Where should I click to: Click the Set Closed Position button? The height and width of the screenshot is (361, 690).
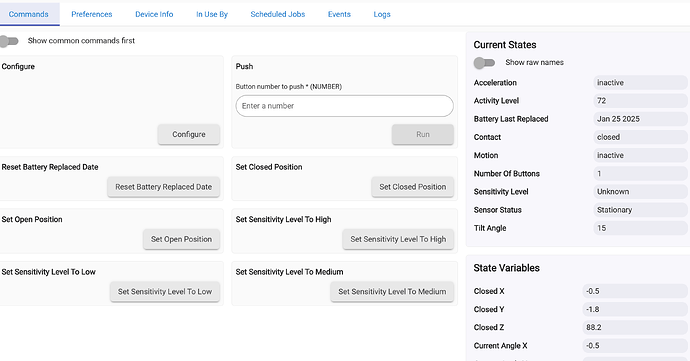coord(413,187)
